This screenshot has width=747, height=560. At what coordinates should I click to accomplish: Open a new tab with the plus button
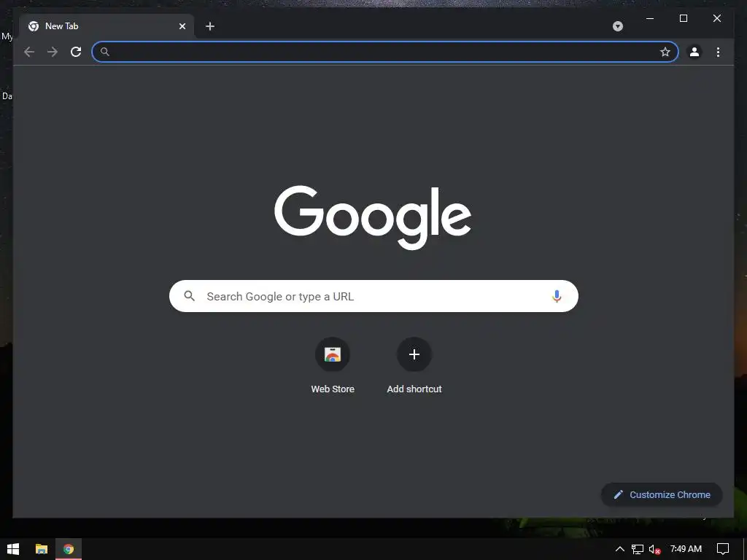210,26
